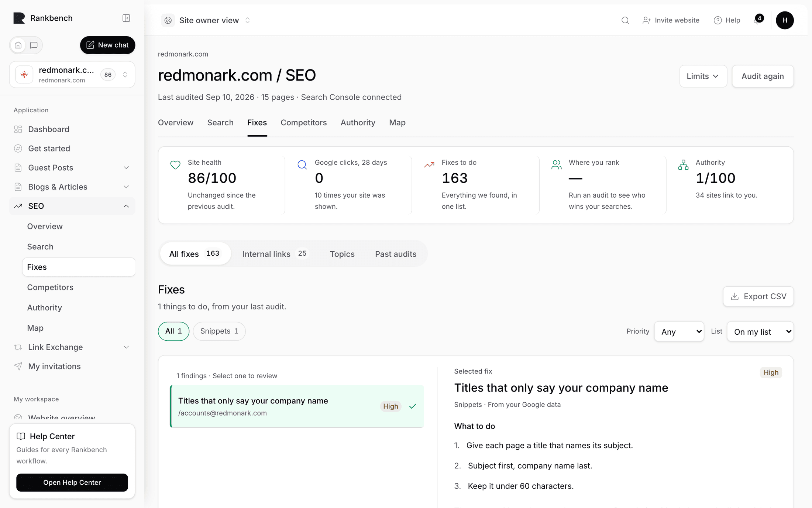
Task: Open the Help link in header
Action: click(x=727, y=20)
